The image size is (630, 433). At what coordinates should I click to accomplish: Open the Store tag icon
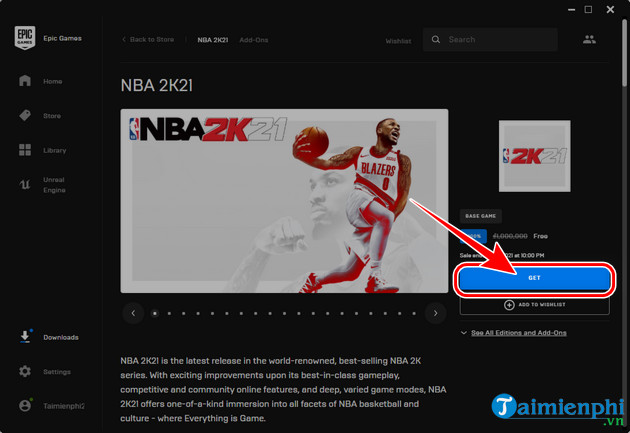click(25, 116)
